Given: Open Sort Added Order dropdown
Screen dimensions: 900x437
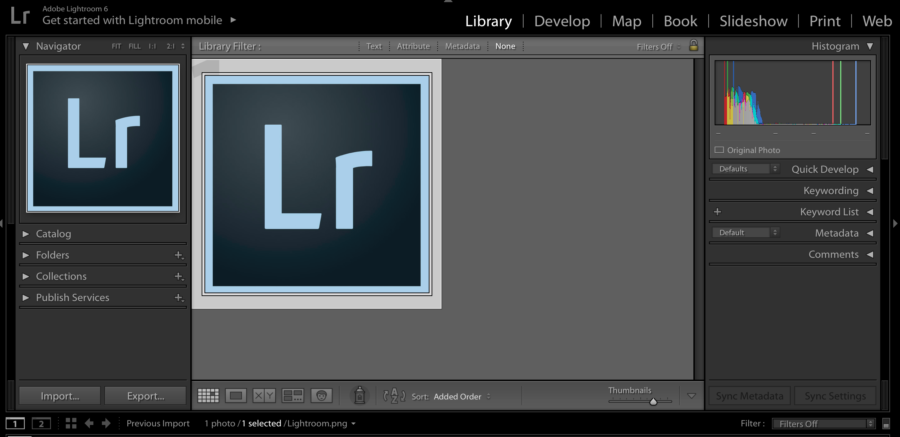Looking at the screenshot, I should pos(462,396).
